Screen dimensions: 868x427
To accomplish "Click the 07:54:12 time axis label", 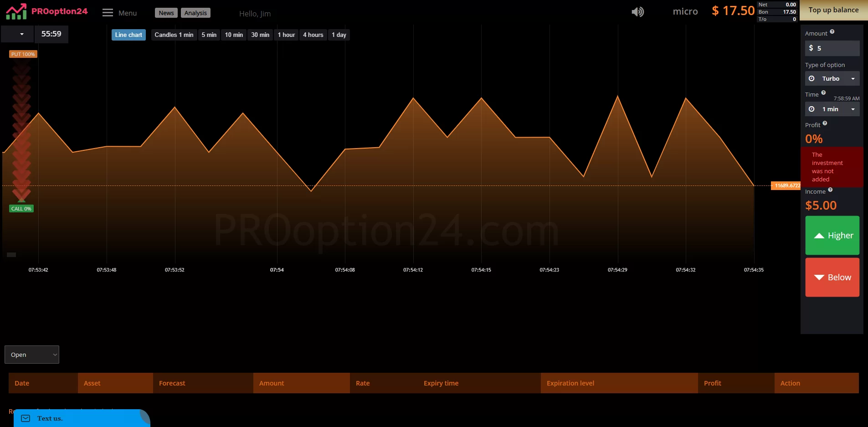I will click(x=413, y=270).
